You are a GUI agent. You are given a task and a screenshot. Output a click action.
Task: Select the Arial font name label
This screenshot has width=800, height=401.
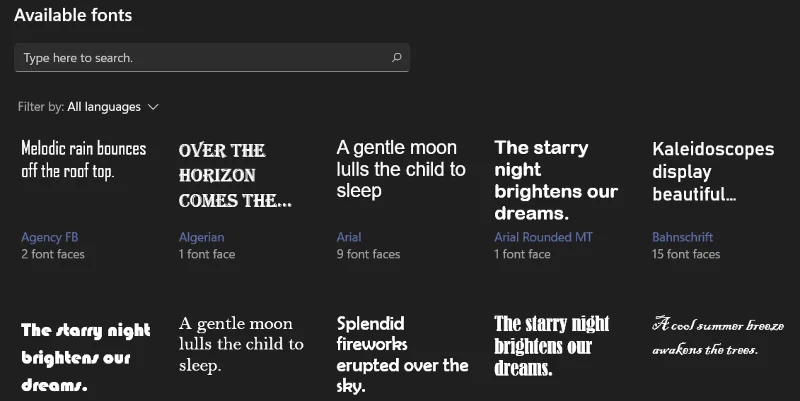click(349, 238)
